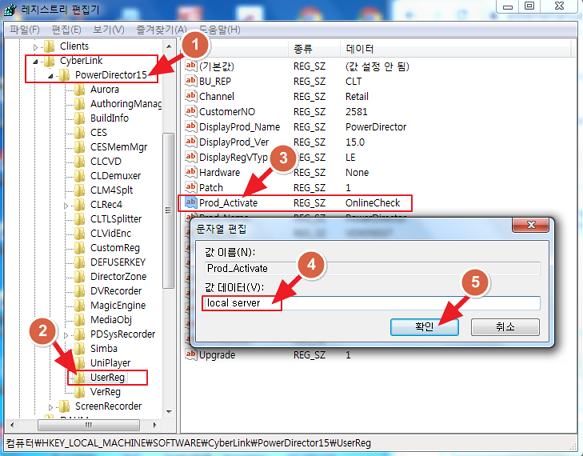Expand the PDSysRecorder tree node arrow
The image size is (583, 456).
coord(66,335)
